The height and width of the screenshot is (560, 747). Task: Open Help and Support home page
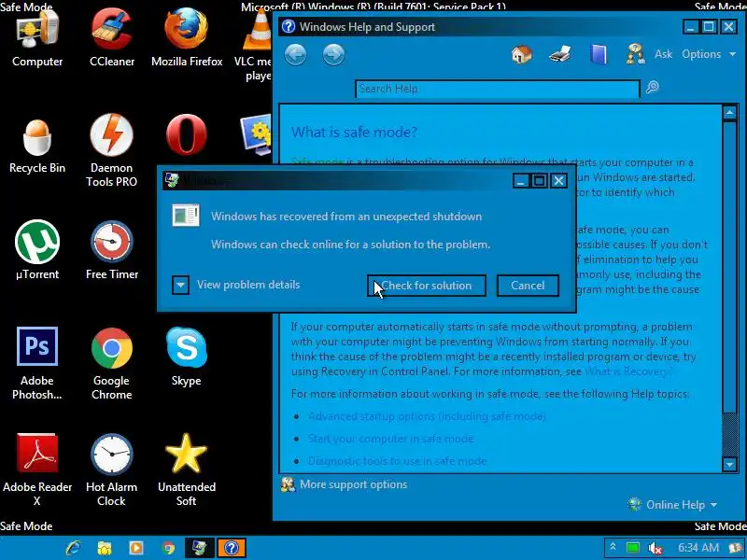[522, 54]
